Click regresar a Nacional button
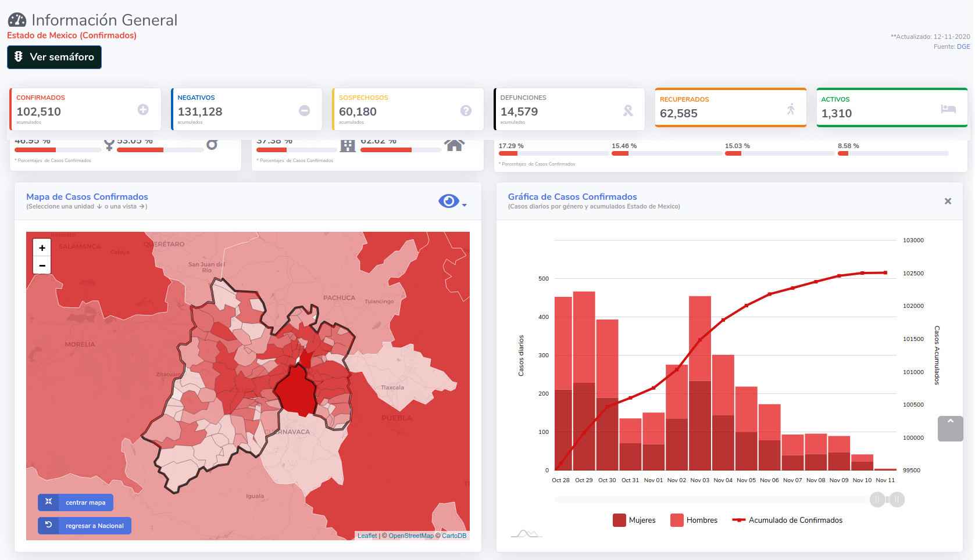 click(84, 526)
